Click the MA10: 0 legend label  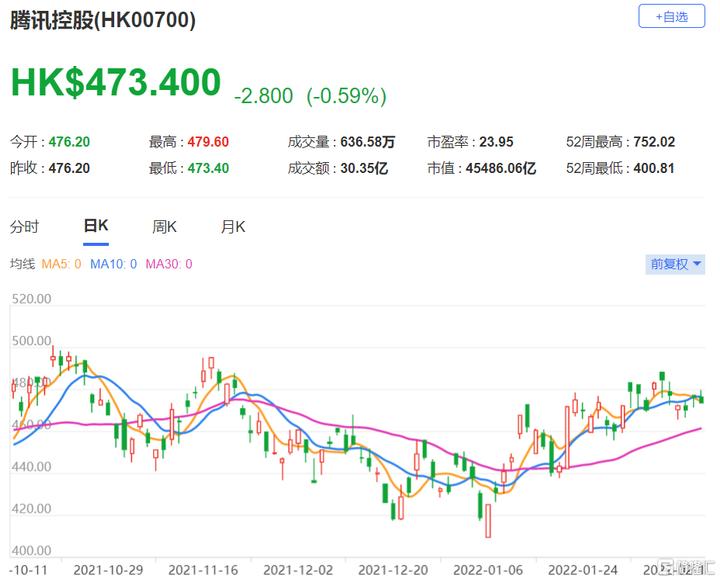pos(113,264)
